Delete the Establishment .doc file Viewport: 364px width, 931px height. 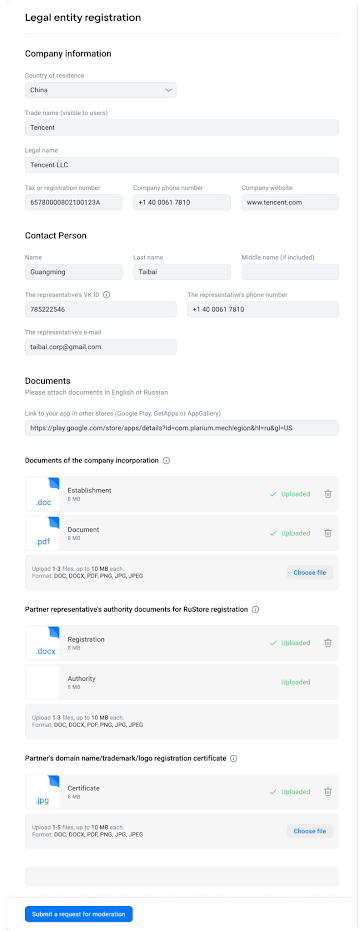pos(328,494)
